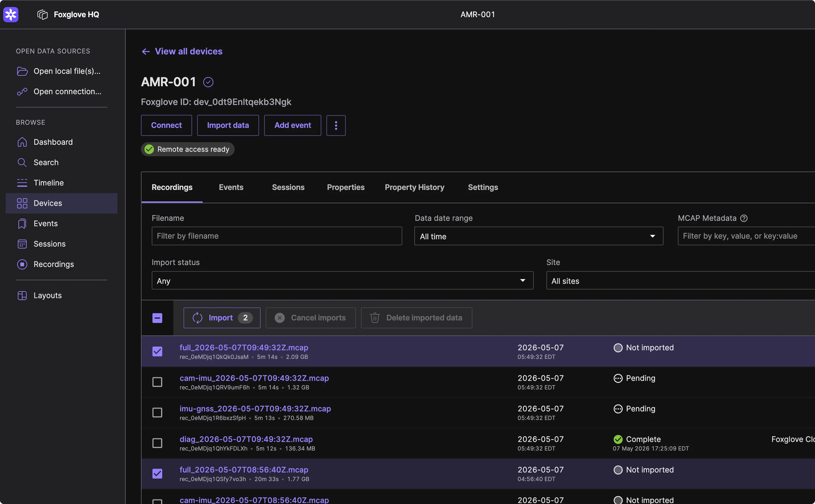Click the folder icon for local files
Viewport: 815px width, 504px height.
tap(22, 71)
